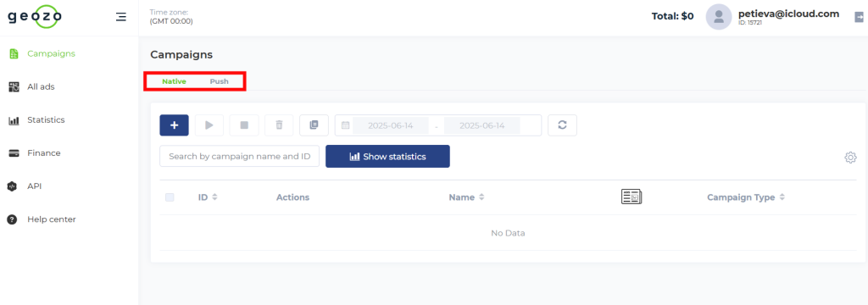Click the news ad preview column icon
The image size is (868, 305).
(x=631, y=197)
